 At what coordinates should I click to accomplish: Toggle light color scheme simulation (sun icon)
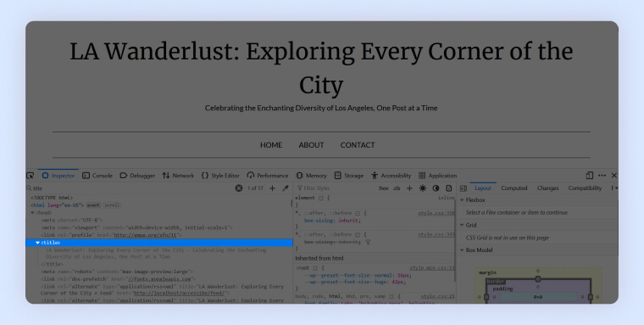point(423,188)
